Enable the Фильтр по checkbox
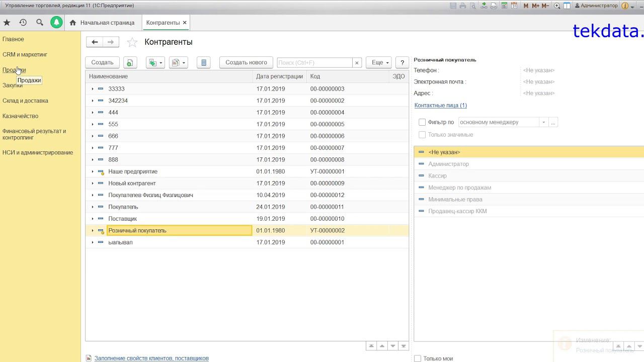644x362 pixels. (422, 122)
